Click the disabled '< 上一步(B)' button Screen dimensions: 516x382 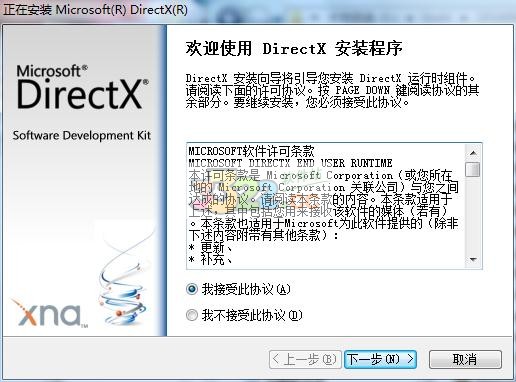[x=305, y=359]
